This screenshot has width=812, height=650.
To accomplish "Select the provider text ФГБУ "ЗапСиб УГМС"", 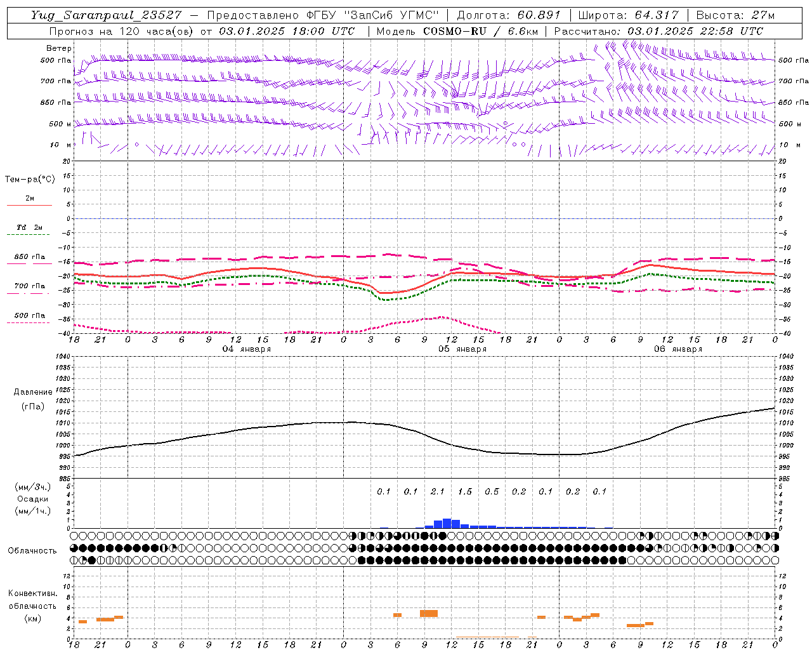I will click(373, 15).
